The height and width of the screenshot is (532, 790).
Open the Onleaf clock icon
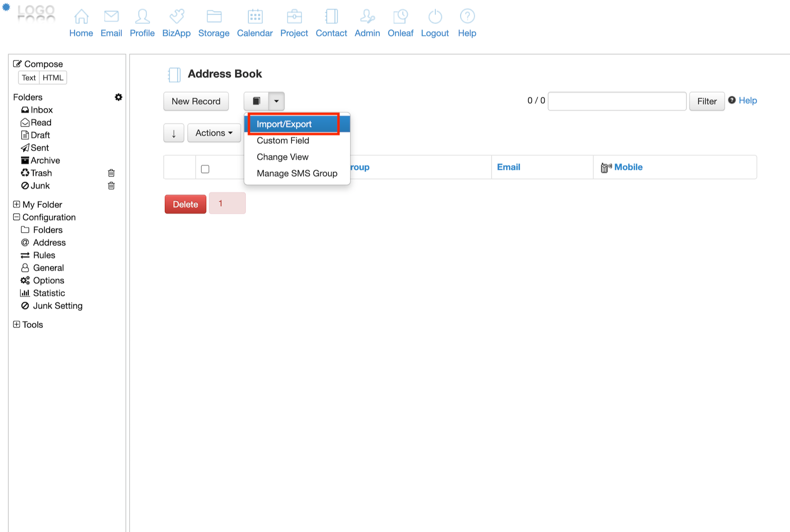point(400,17)
